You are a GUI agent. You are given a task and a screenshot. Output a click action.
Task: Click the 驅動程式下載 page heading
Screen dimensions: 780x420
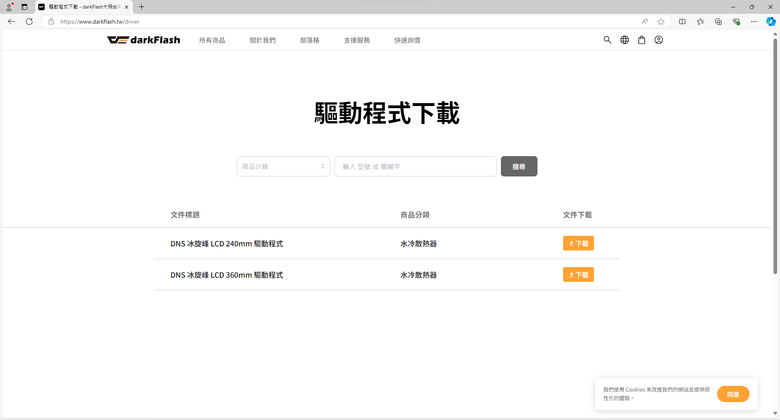coord(387,113)
